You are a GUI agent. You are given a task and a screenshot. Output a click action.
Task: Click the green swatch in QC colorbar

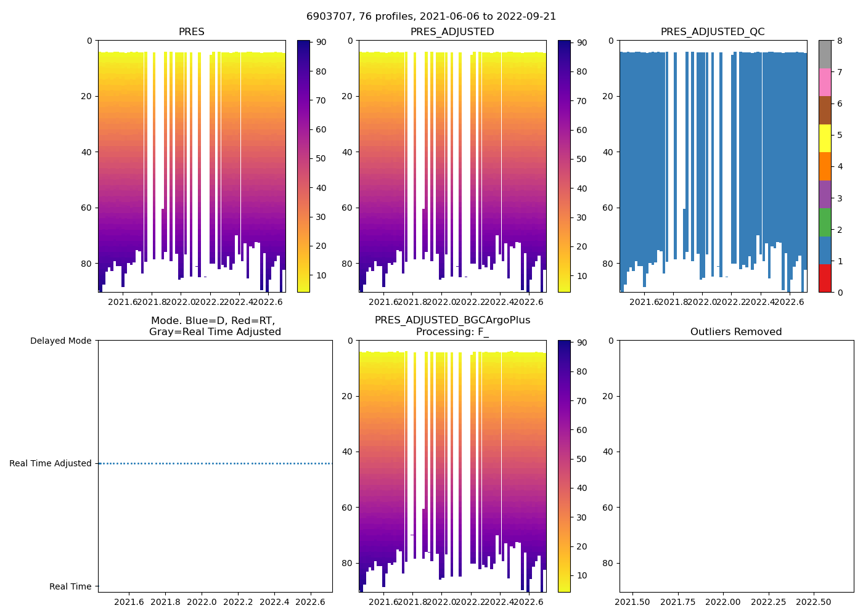tap(825, 222)
